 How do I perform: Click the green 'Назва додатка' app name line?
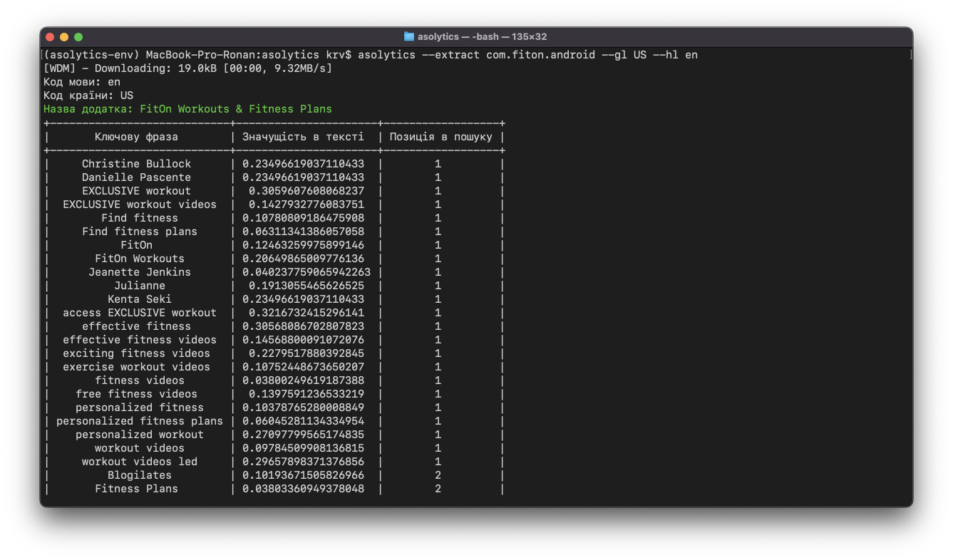tap(187, 109)
